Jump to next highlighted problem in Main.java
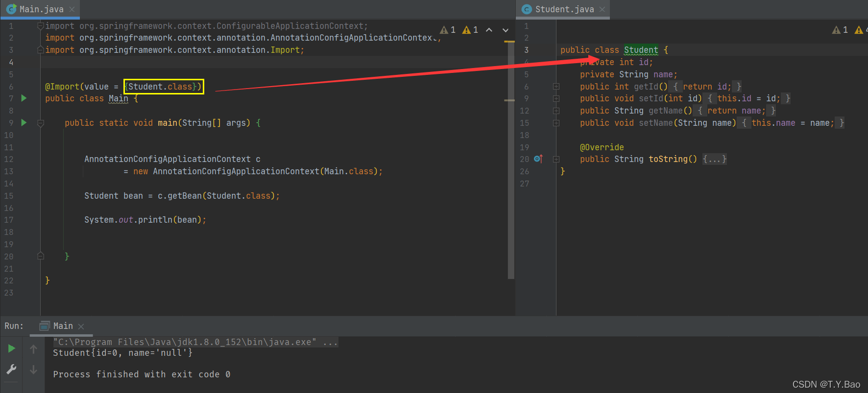The image size is (868, 393). click(x=506, y=30)
